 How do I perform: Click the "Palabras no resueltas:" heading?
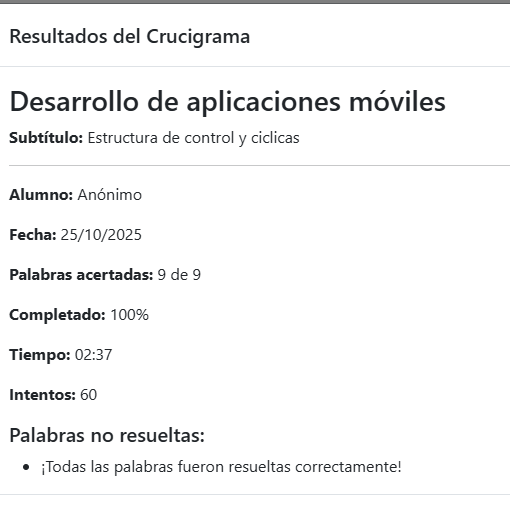107,435
